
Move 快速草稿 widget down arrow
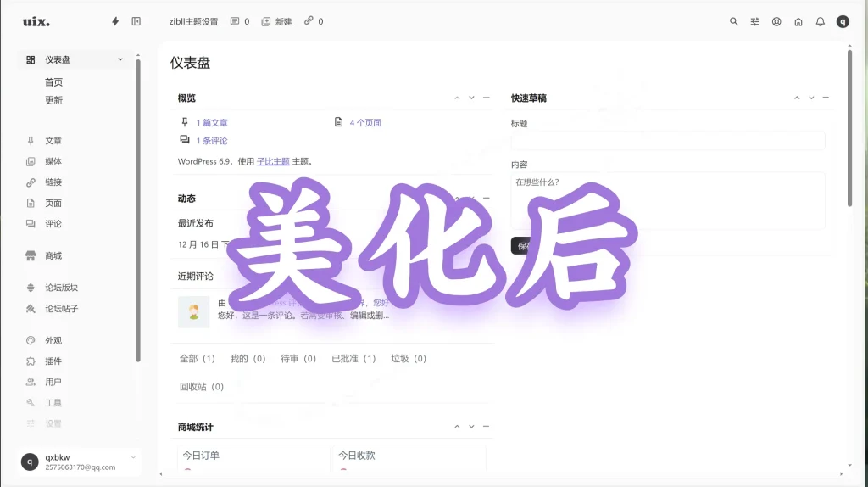811,98
